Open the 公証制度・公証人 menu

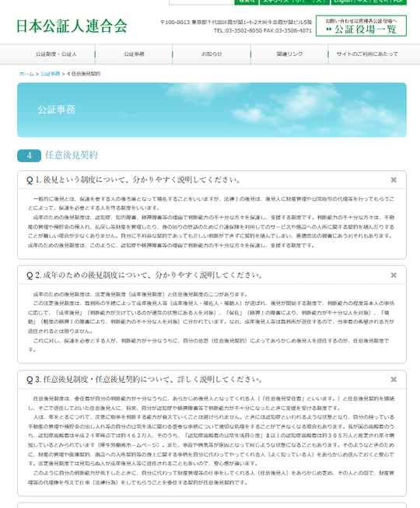click(x=56, y=54)
